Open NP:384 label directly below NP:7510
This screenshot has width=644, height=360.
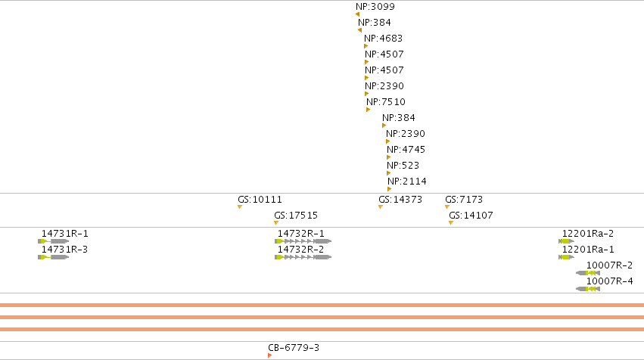[399, 118]
